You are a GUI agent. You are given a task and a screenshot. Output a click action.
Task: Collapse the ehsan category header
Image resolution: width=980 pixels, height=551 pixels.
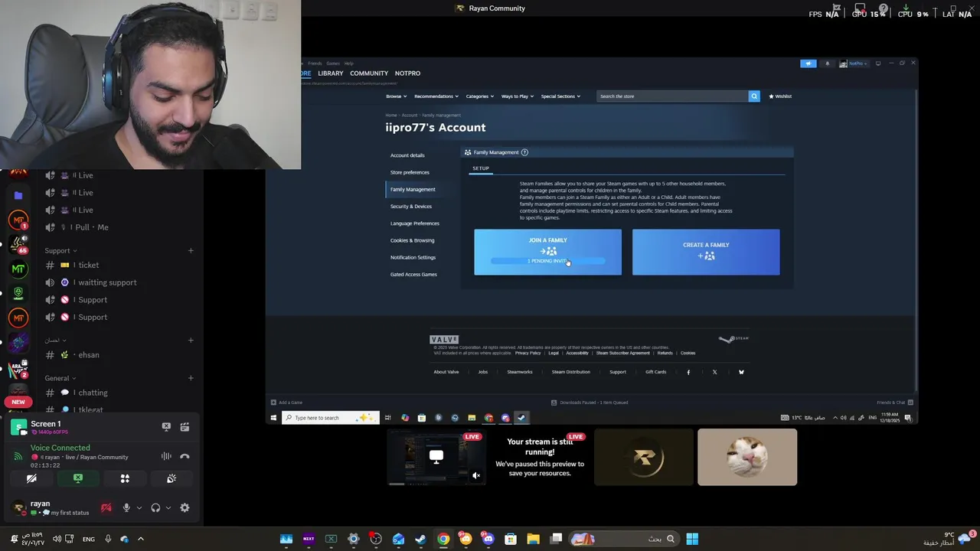[x=55, y=340]
